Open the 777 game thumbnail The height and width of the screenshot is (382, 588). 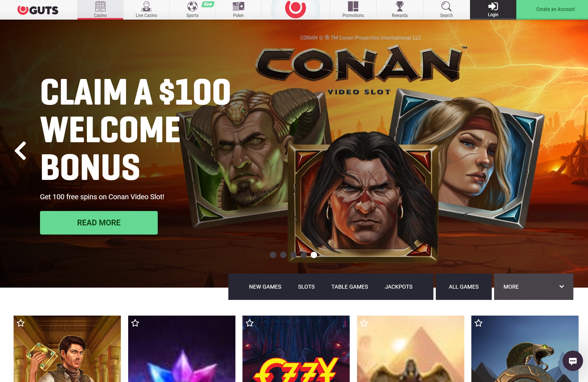[296, 349]
